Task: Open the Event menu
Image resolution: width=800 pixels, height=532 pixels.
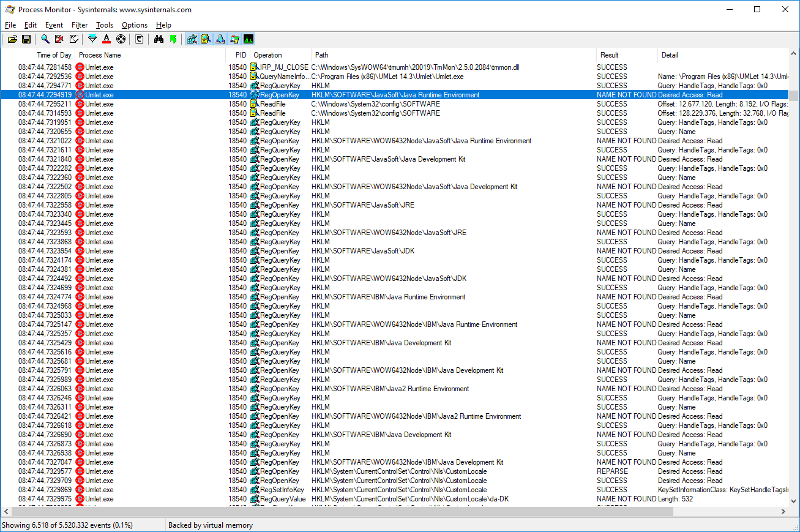Action: tap(54, 25)
